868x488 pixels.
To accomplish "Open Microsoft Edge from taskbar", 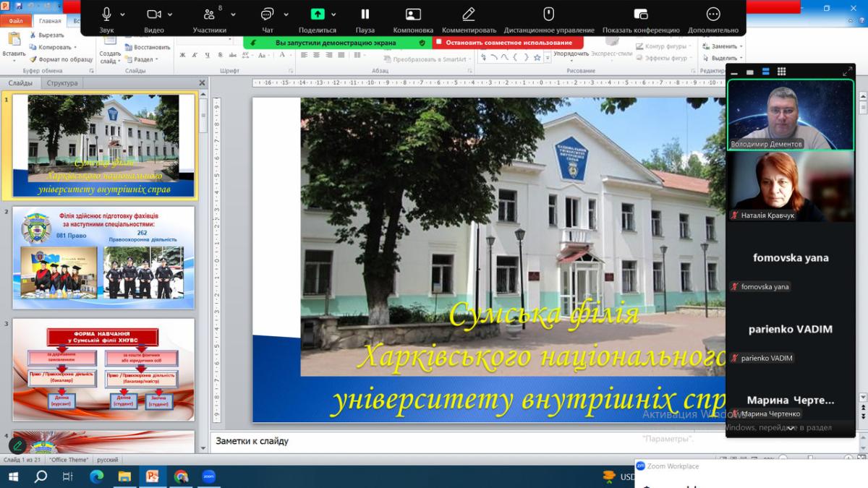I will coord(96,476).
